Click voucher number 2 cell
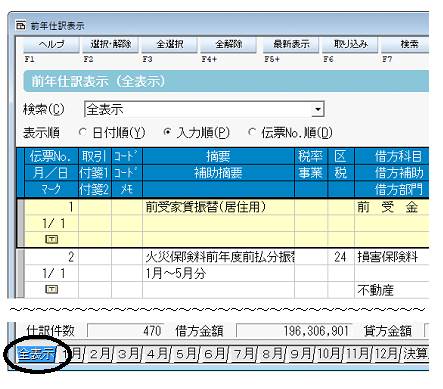 (51, 257)
